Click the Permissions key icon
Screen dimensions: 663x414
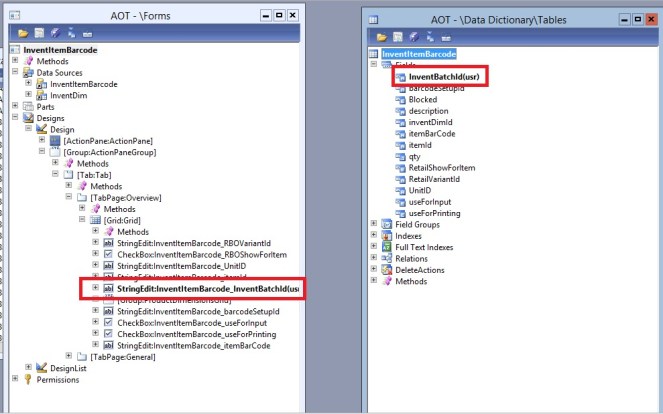(28, 379)
